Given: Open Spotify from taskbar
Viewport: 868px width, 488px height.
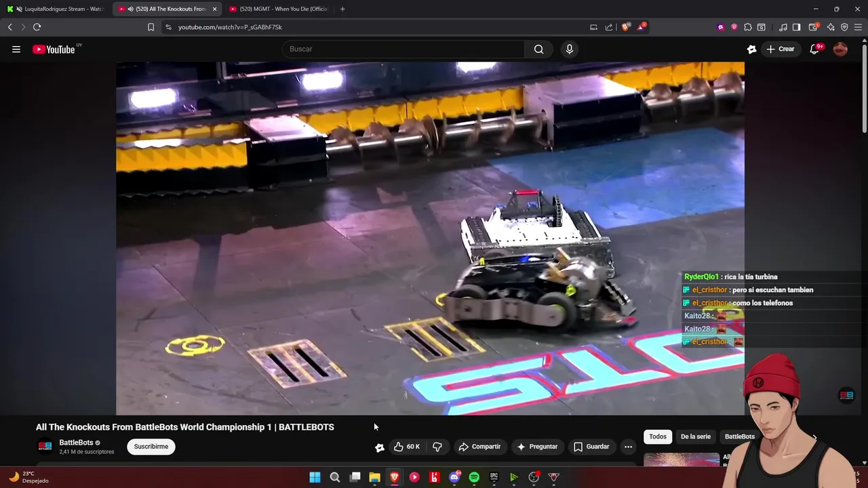Looking at the screenshot, I should 474,477.
